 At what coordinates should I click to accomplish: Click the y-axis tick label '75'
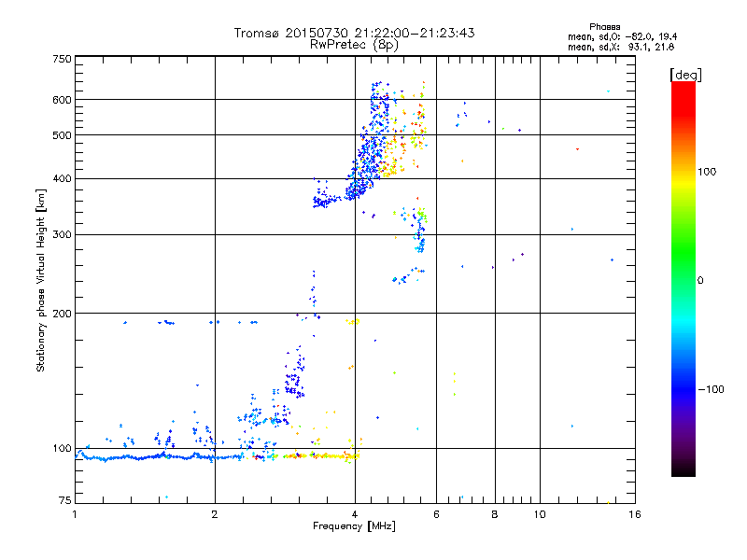64,500
